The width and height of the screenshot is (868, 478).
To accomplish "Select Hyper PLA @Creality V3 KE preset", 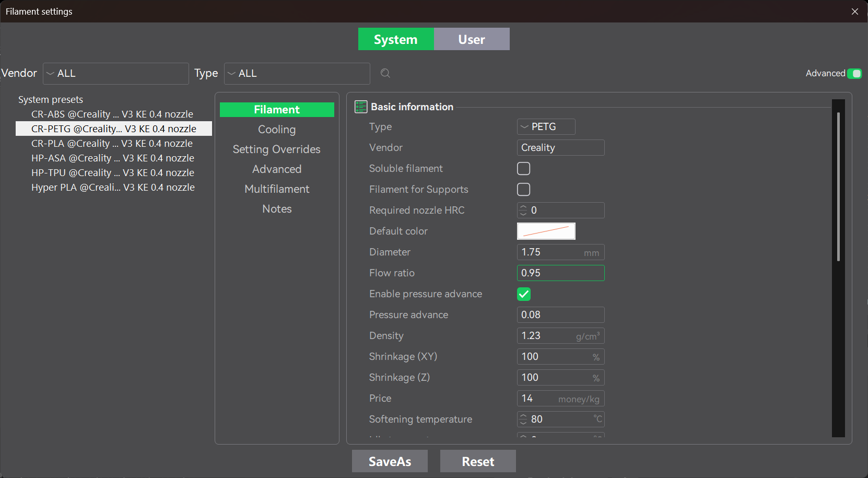I will (114, 187).
